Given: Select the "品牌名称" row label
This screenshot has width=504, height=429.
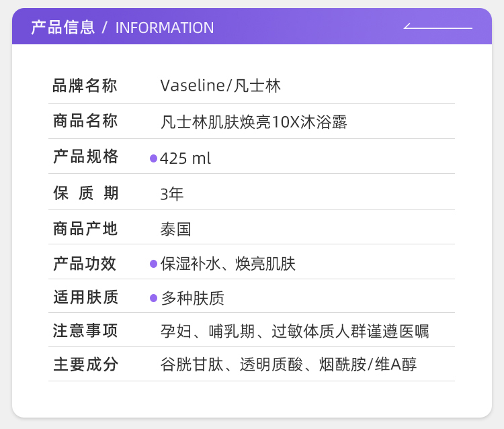Looking at the screenshot, I should (x=85, y=86).
